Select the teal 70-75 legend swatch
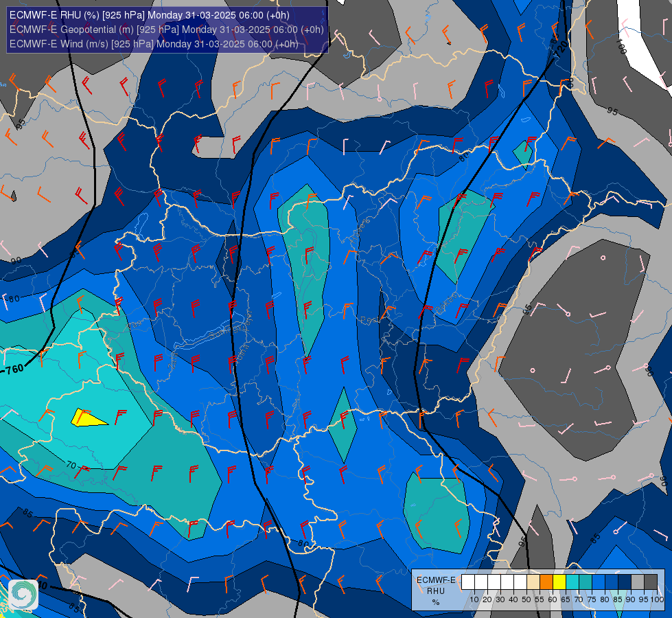 tap(586, 582)
